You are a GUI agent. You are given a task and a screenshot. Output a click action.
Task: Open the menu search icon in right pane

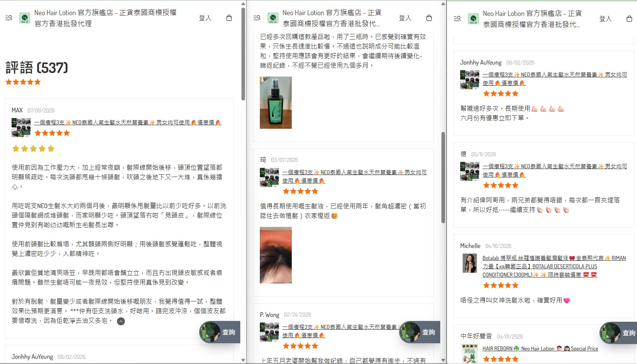point(457,19)
